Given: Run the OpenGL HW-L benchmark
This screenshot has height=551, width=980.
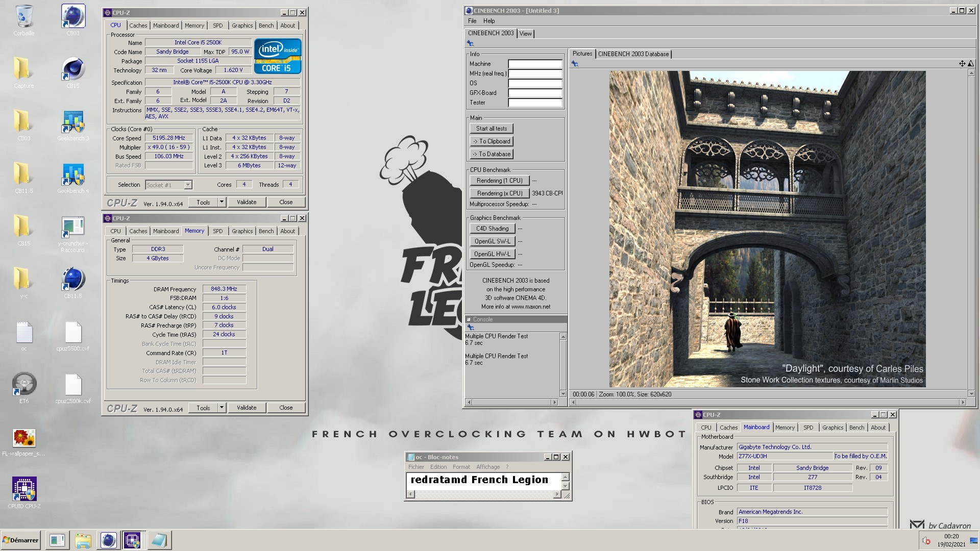Looking at the screenshot, I should [492, 254].
